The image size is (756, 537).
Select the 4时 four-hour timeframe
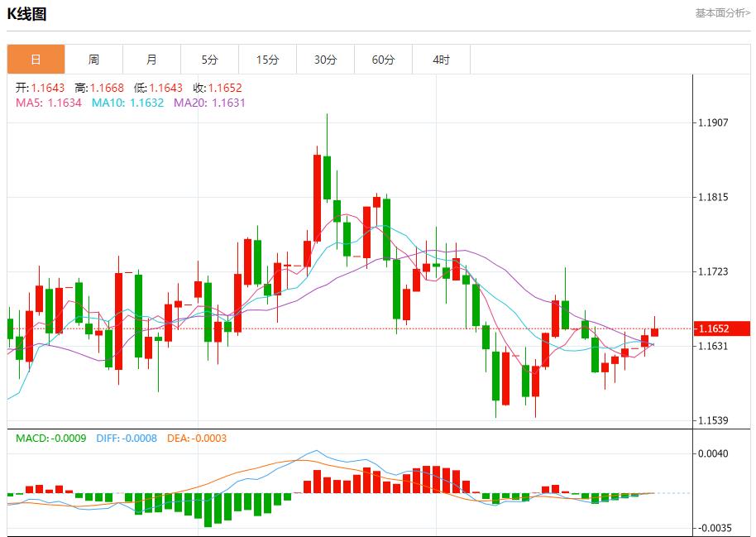(442, 59)
